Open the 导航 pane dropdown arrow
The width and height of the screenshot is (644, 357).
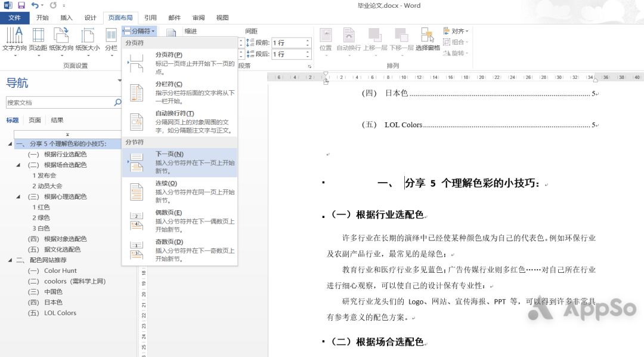click(119, 79)
